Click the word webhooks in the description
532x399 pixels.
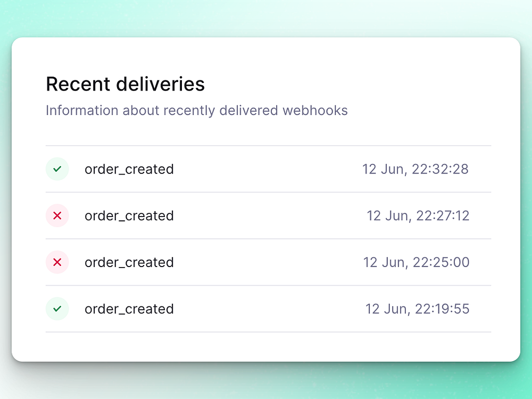pyautogui.click(x=315, y=111)
